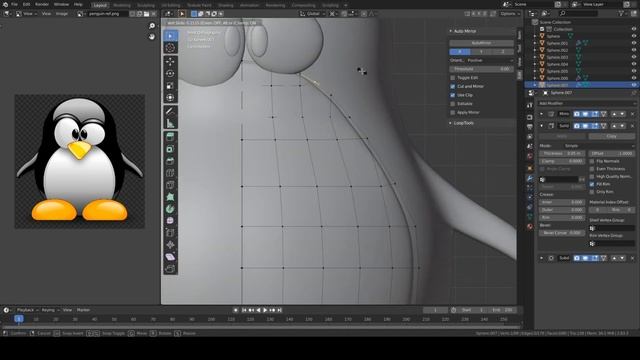This screenshot has height=360, width=640.
Task: Select the Measure ruler tool
Action: [170, 123]
